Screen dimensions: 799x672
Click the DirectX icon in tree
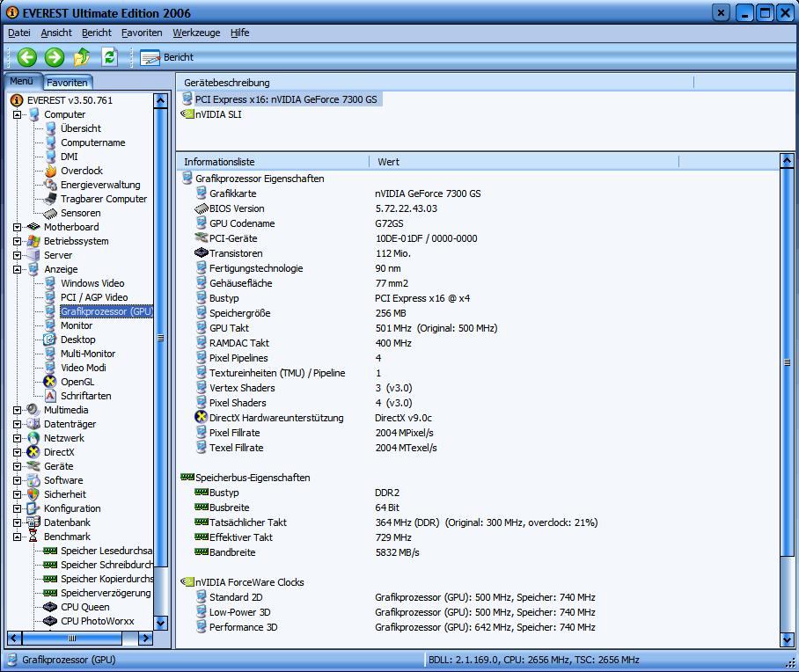pyautogui.click(x=33, y=452)
